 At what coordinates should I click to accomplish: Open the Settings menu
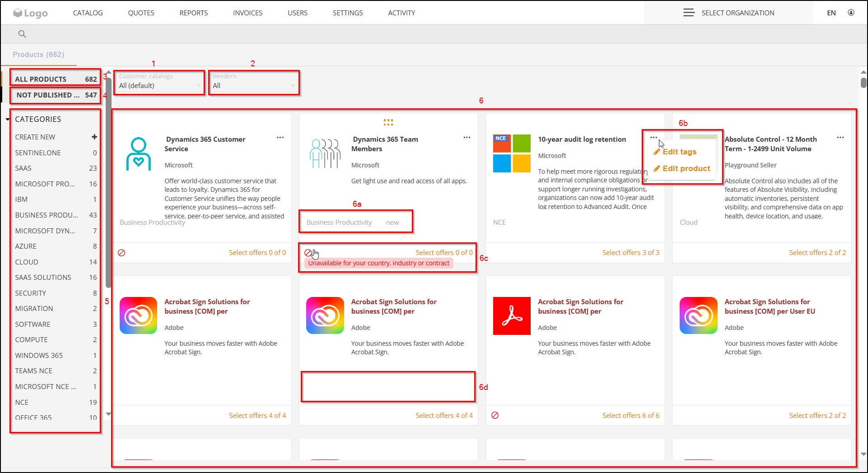[348, 13]
